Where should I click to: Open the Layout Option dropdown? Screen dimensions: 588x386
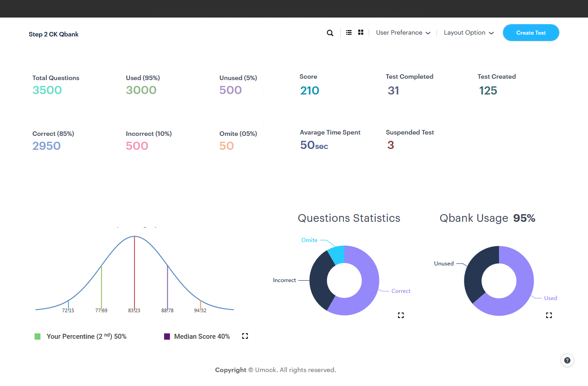(469, 33)
